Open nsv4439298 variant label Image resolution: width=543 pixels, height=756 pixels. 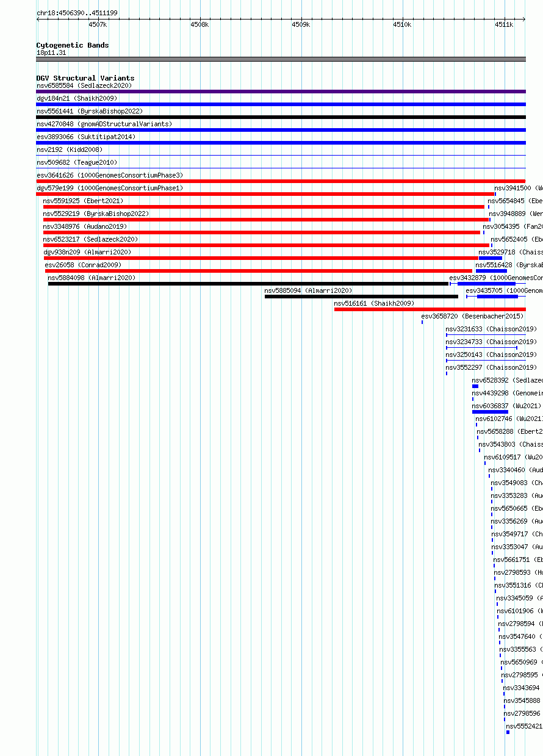pyautogui.click(x=507, y=393)
